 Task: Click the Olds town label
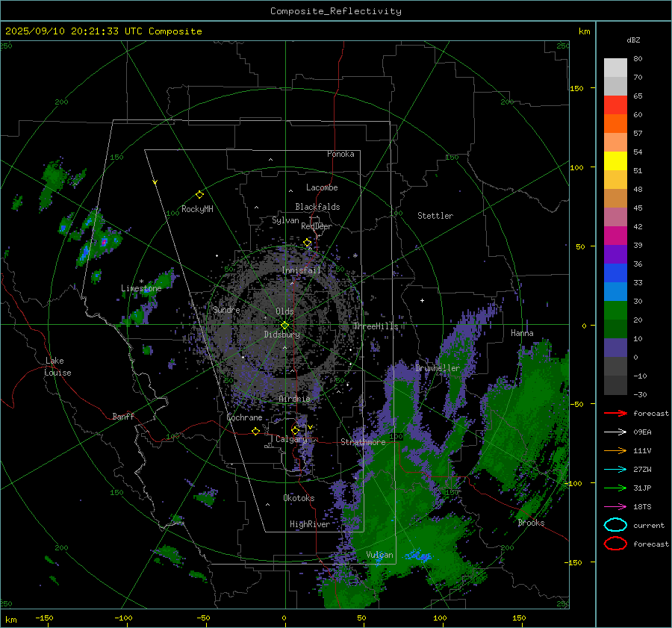pyautogui.click(x=284, y=311)
